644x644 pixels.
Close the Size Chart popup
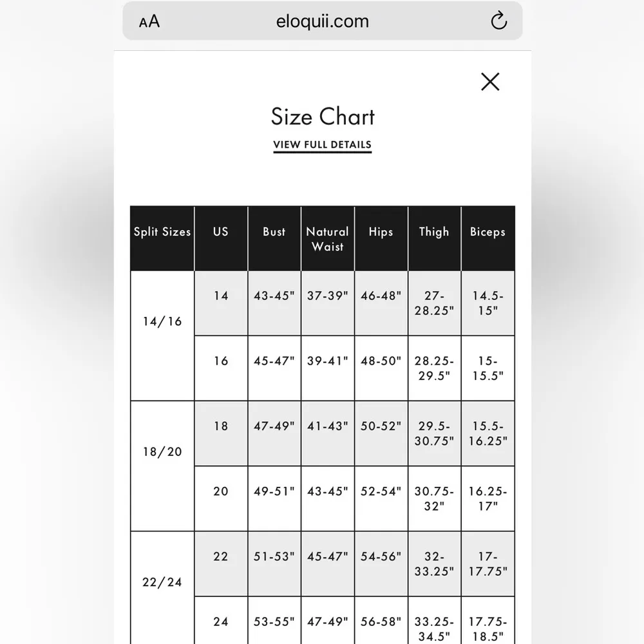coord(490,82)
